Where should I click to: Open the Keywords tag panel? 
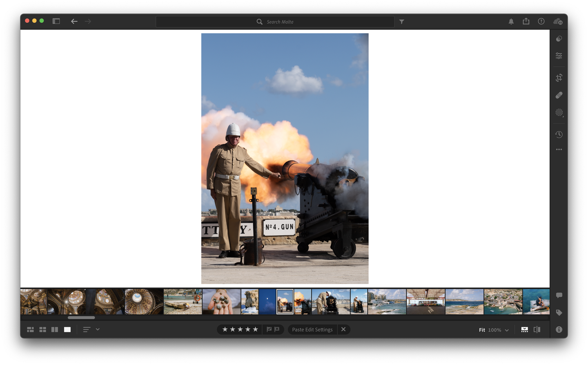click(559, 313)
